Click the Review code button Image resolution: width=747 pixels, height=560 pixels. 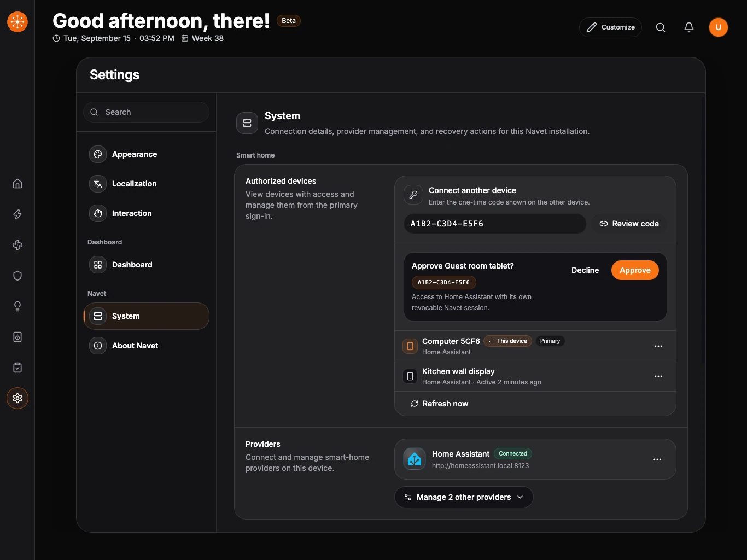coord(629,224)
